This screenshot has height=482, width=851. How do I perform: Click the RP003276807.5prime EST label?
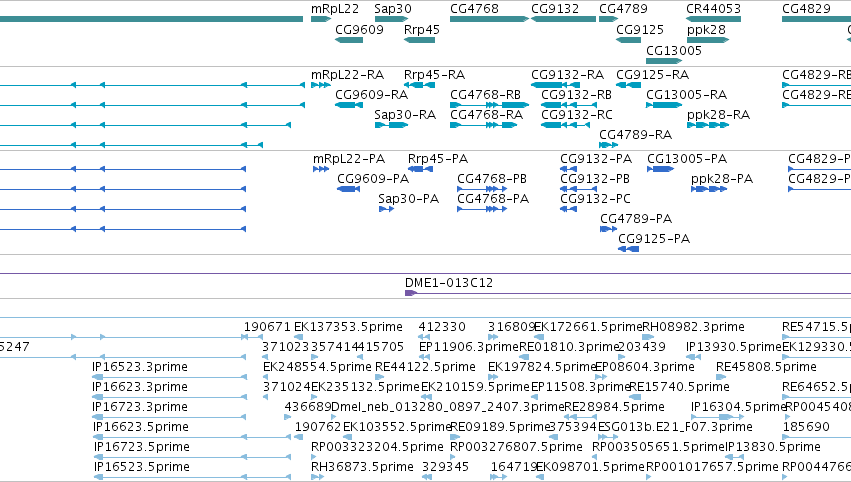coord(516,447)
